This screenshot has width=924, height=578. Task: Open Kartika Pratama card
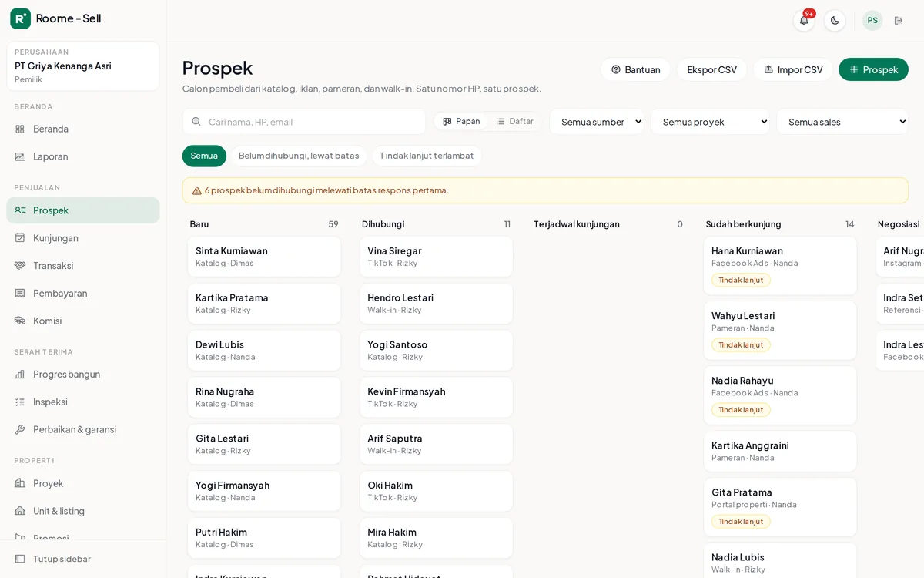point(264,304)
